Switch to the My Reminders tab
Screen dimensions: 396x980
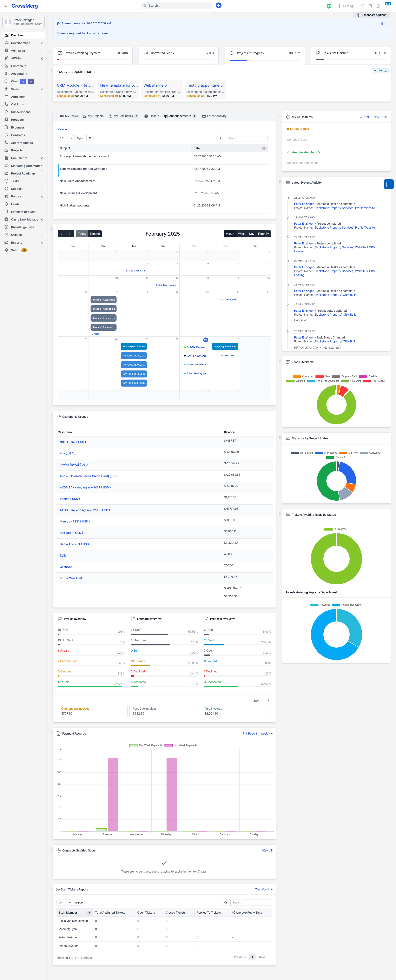point(123,116)
